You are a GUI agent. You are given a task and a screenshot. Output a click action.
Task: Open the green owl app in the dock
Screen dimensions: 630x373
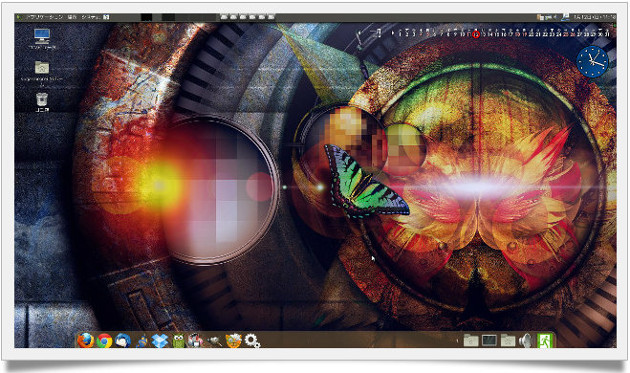(x=178, y=341)
